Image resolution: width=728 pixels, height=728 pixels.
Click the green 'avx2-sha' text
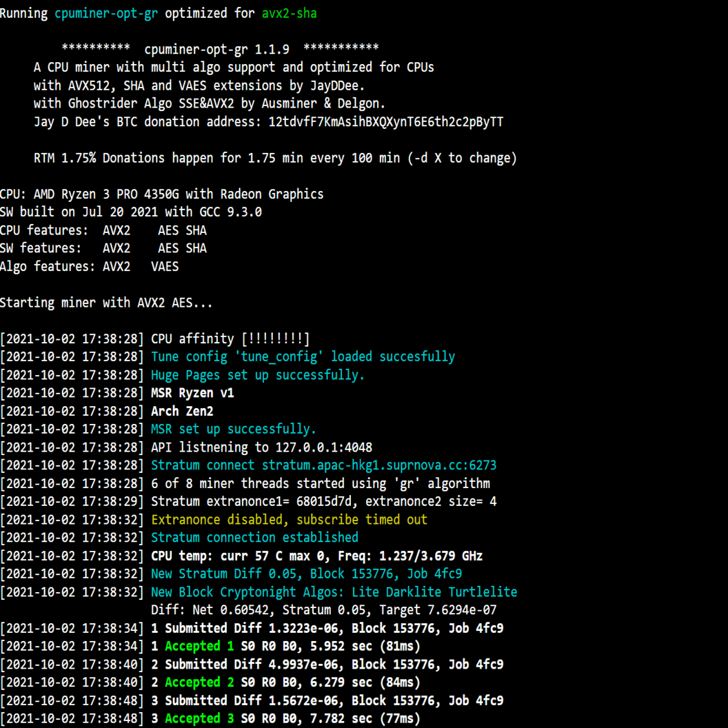290,13
